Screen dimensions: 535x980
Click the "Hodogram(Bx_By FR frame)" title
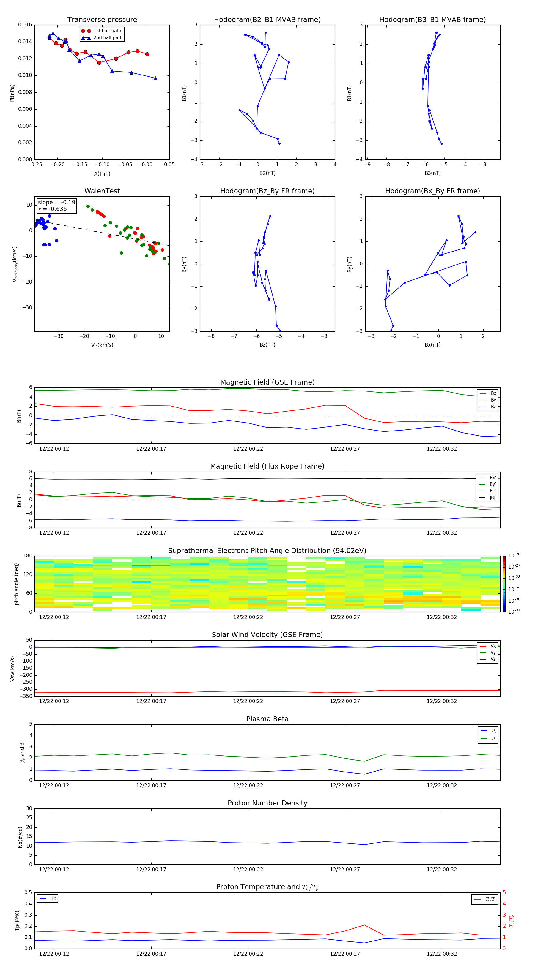[432, 191]
